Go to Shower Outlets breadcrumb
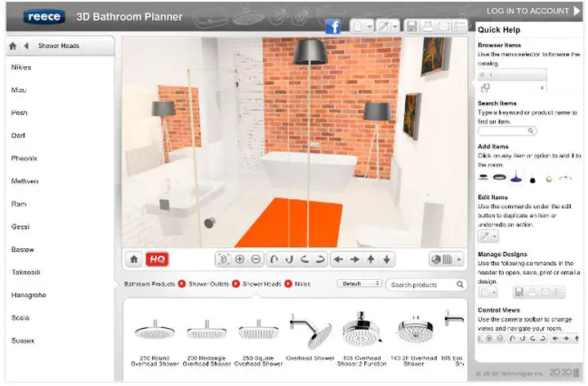Viewport: 588px width, 386px height. coord(208,284)
